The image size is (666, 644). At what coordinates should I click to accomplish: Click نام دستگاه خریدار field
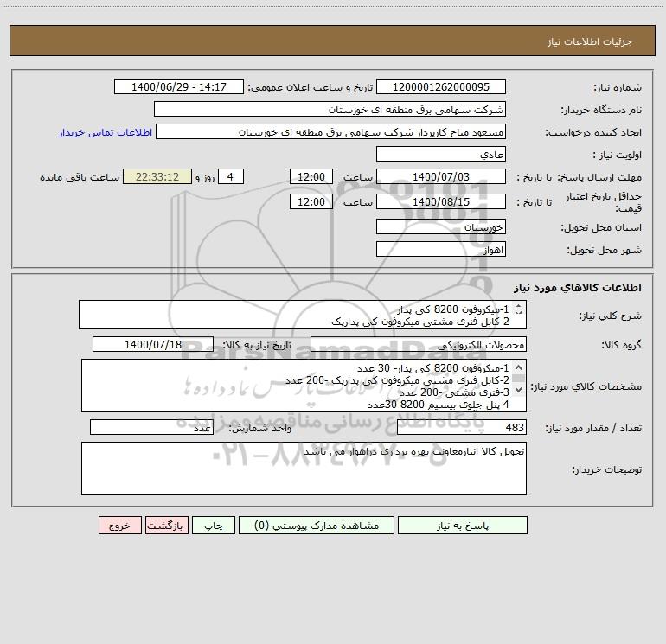click(x=330, y=109)
